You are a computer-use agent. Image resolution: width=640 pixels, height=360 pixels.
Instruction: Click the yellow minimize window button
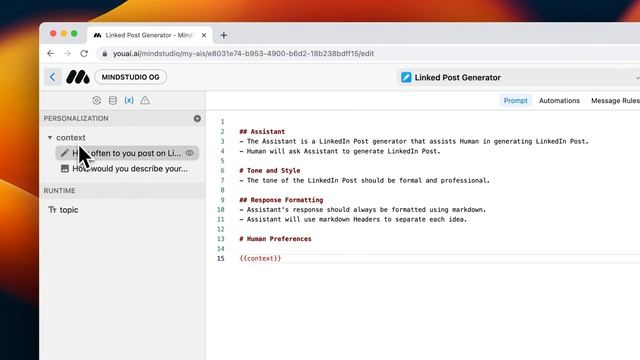click(64, 33)
